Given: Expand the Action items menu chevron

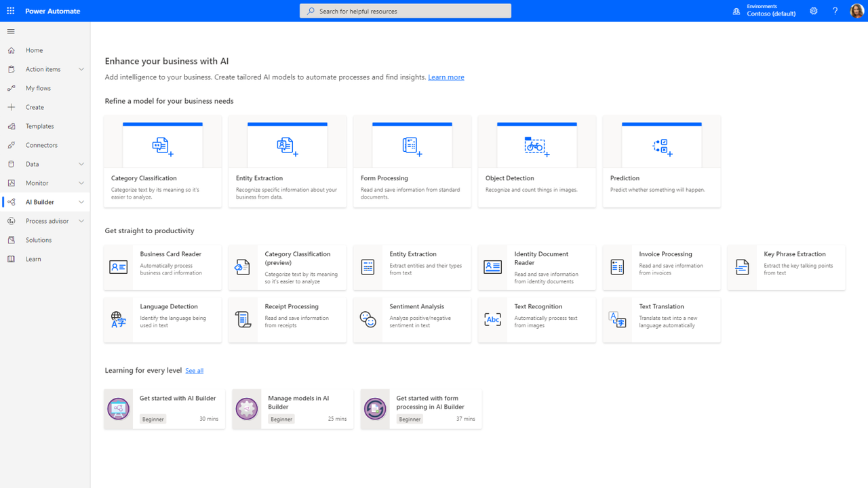Looking at the screenshot, I should click(81, 69).
